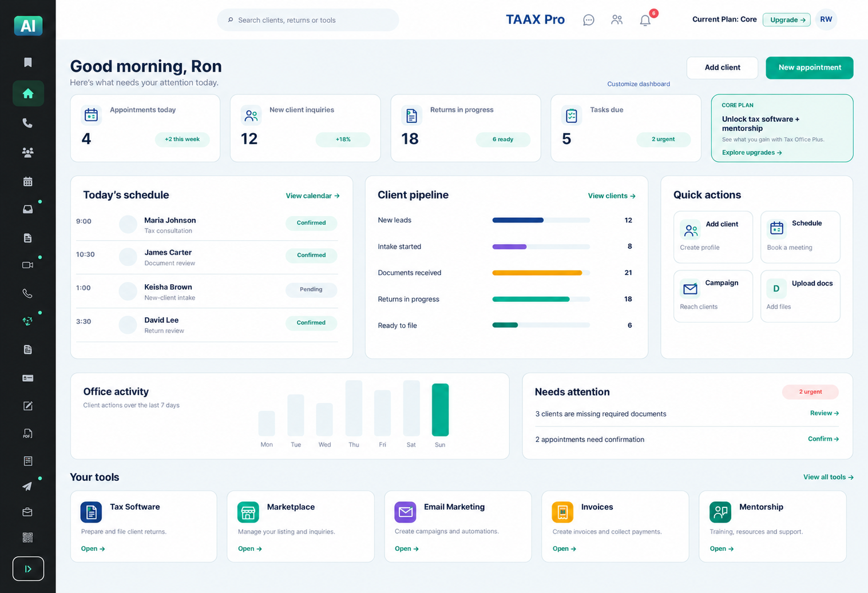Click the Campaign quick action tile
The image size is (868, 593).
click(x=713, y=296)
